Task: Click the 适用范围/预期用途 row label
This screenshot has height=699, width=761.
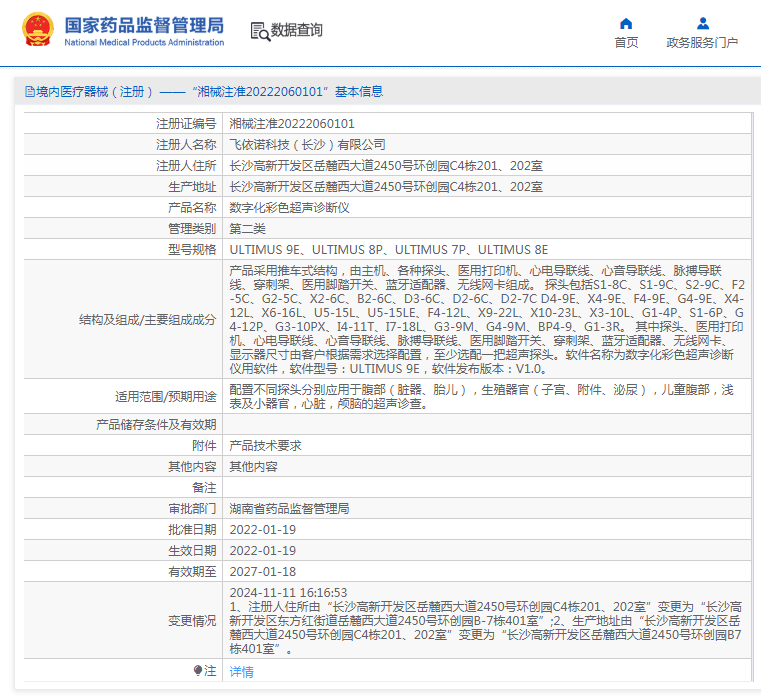Action: point(165,397)
